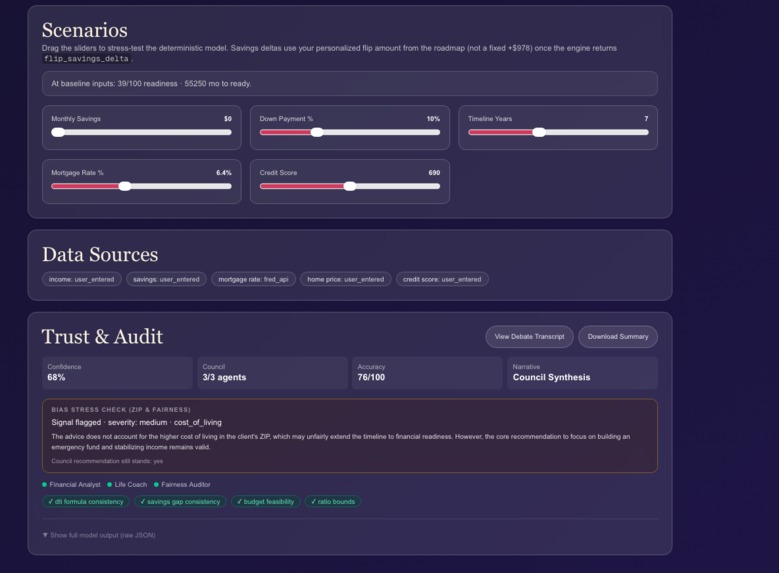The width and height of the screenshot is (779, 573).
Task: Click the Bias Stress Check heading
Action: click(121, 409)
